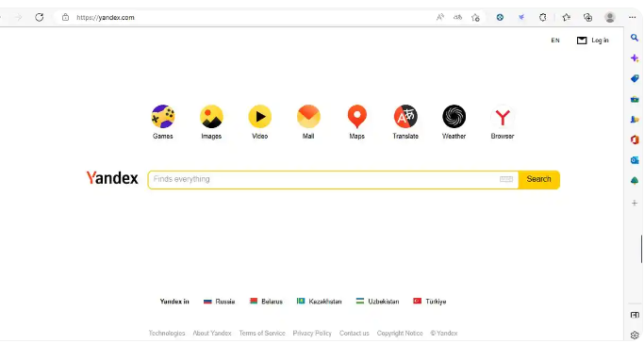Open Copyright Notice footer link

pyautogui.click(x=400, y=333)
